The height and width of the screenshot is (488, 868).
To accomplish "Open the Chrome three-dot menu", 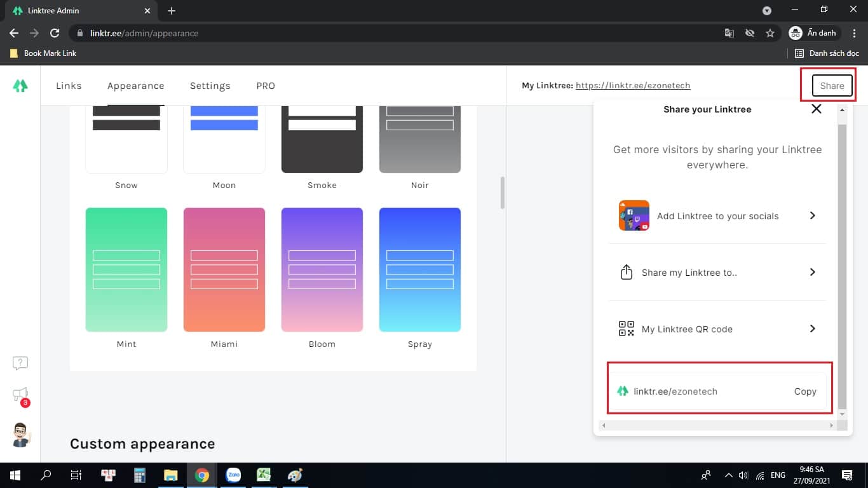I will coord(855,33).
